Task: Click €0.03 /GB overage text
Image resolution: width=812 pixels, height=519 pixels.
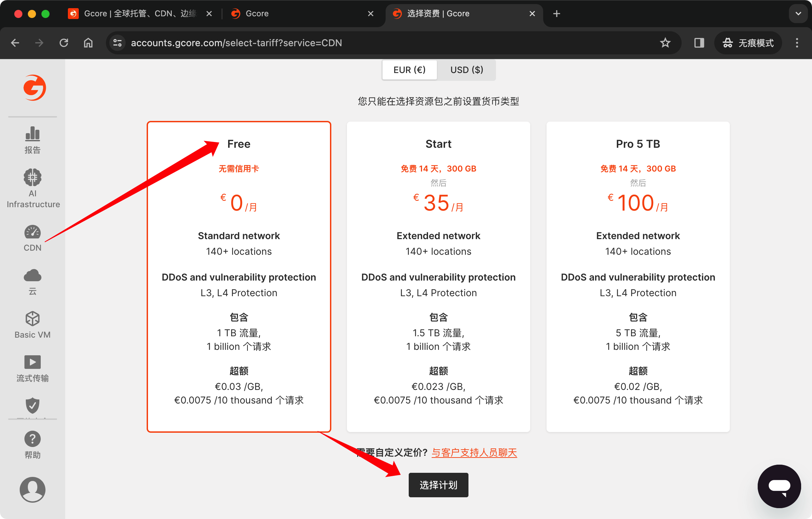Action: pyautogui.click(x=239, y=387)
